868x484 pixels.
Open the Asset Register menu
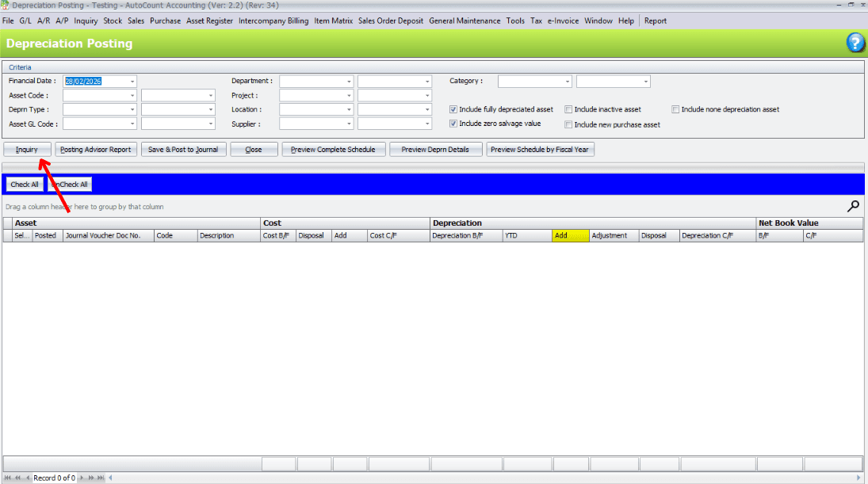pos(209,21)
